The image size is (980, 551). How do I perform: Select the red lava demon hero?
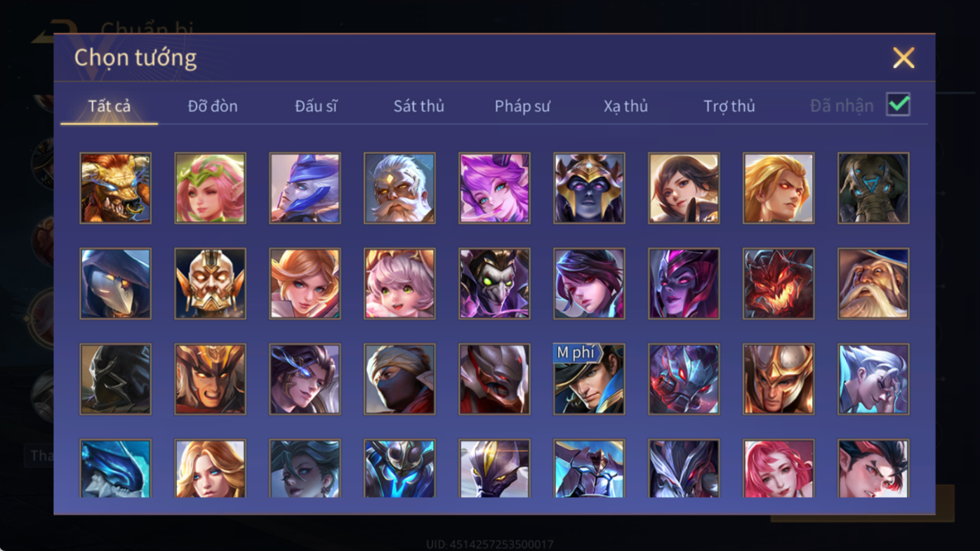pos(779,284)
